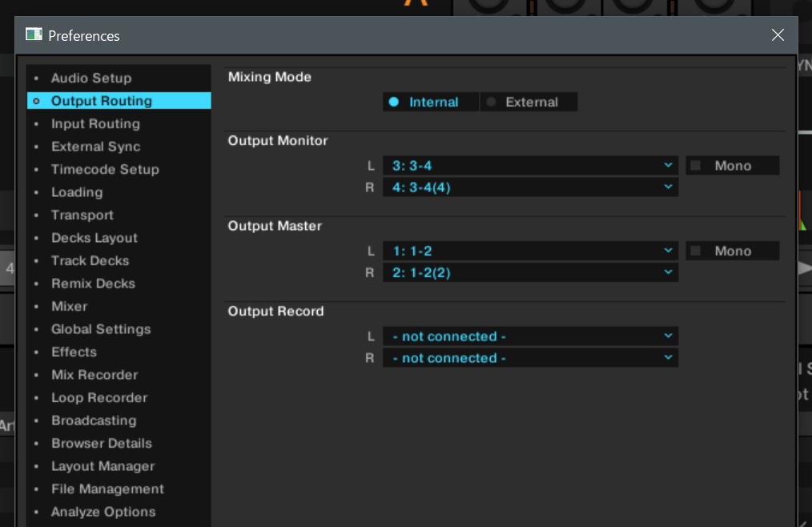This screenshot has width=812, height=527.
Task: Open Output Master L channel dropdown
Action: point(530,251)
